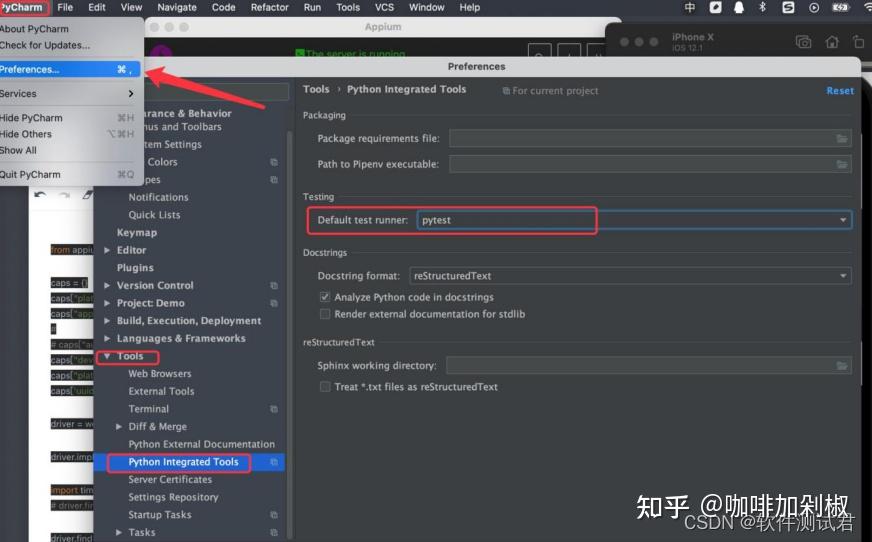Click the project-level icon beside Terminal
872x542 pixels.
point(274,409)
